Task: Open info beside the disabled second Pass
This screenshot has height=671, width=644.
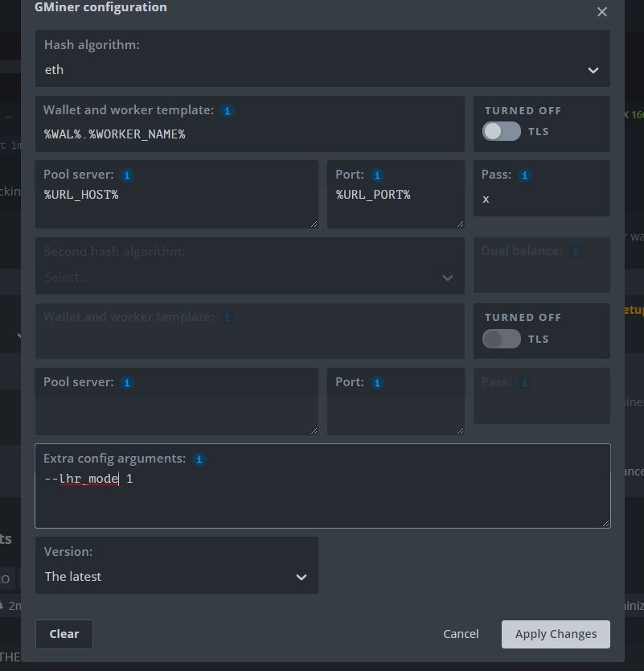Action: pyautogui.click(x=525, y=383)
